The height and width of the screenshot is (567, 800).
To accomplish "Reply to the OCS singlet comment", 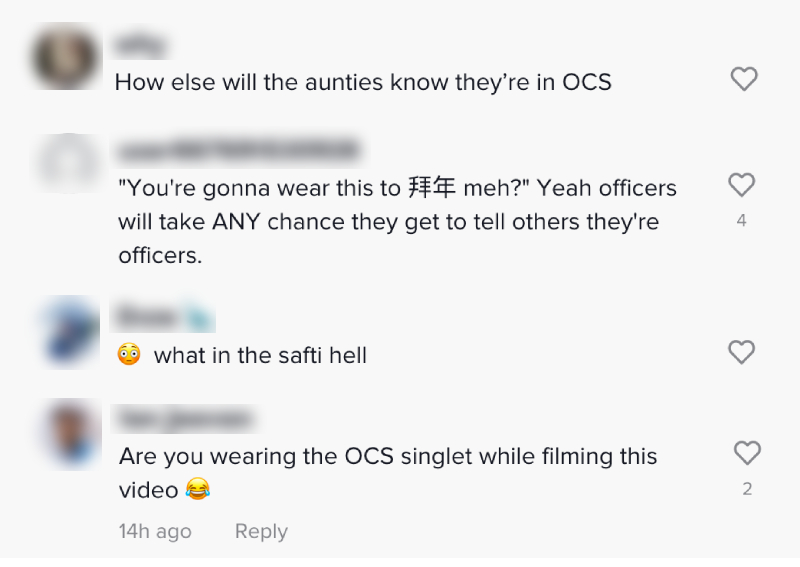I will coord(261,532).
